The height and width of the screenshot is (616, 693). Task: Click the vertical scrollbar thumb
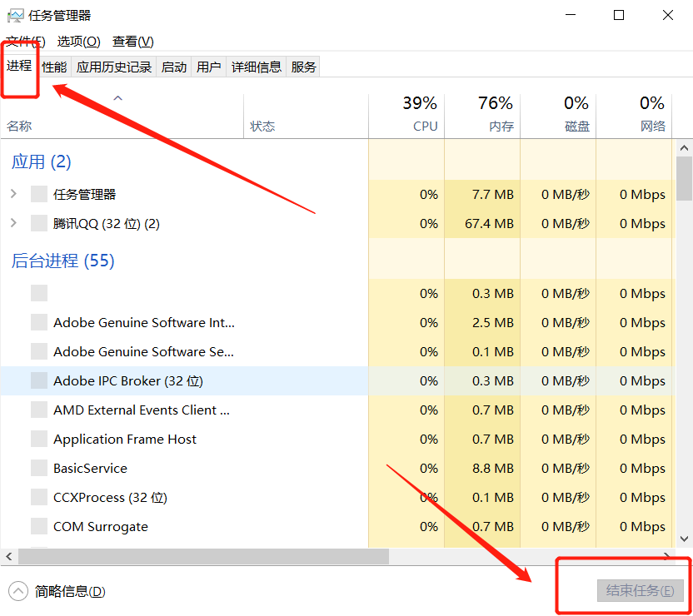(x=684, y=178)
